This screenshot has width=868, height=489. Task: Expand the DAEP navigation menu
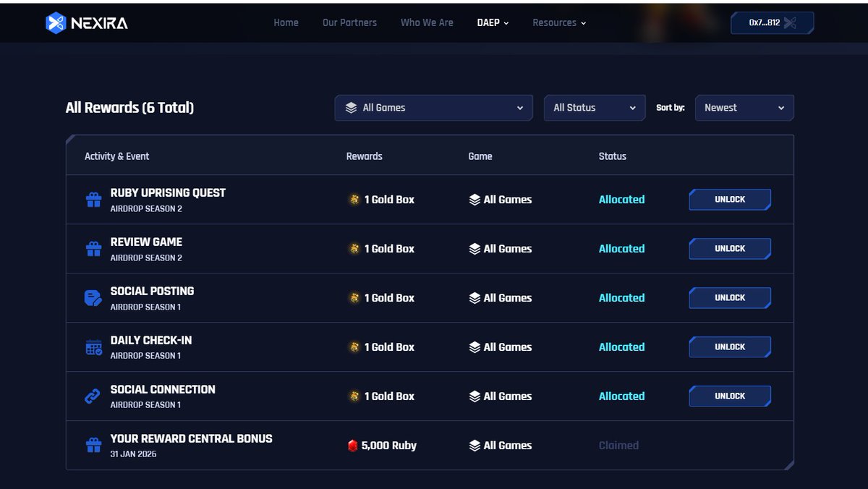(493, 23)
